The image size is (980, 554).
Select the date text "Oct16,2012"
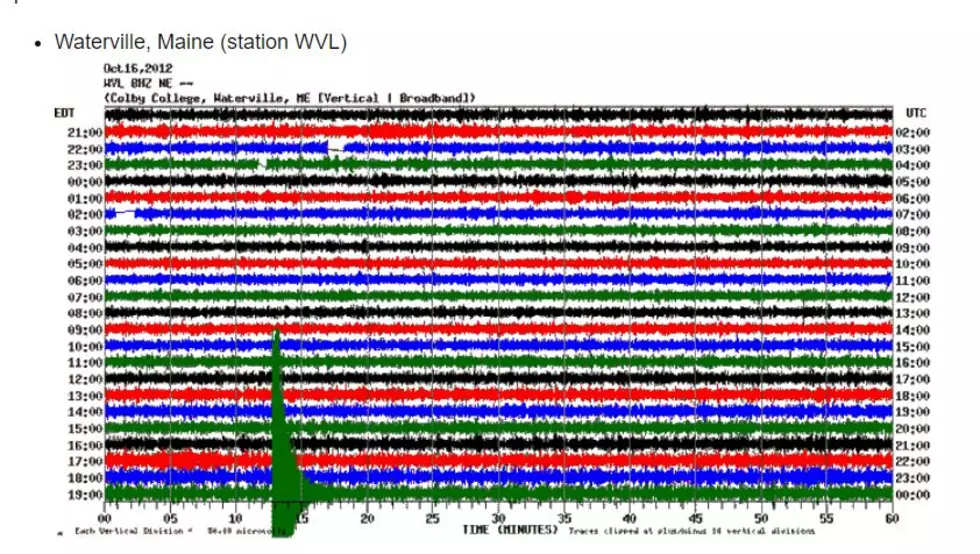138,68
